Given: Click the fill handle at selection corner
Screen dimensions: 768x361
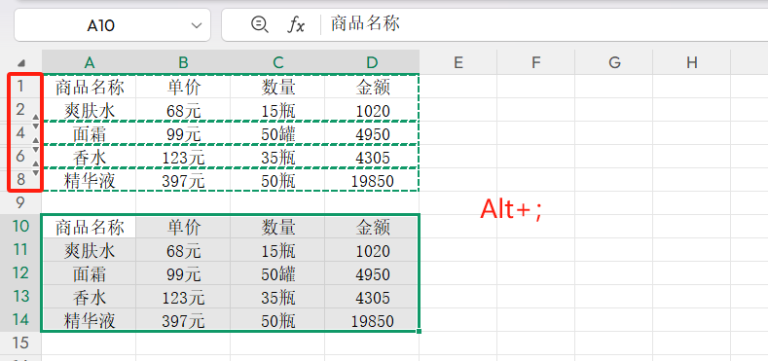Looking at the screenshot, I should (420, 332).
